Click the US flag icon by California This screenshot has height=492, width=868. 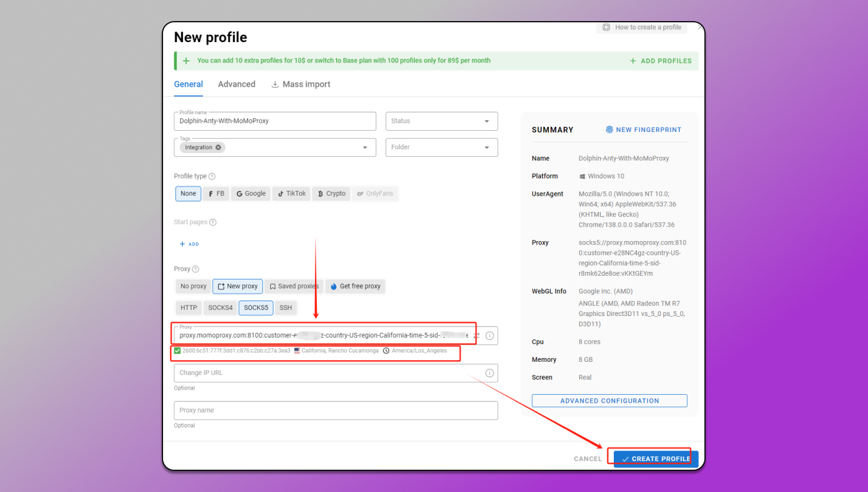[297, 351]
